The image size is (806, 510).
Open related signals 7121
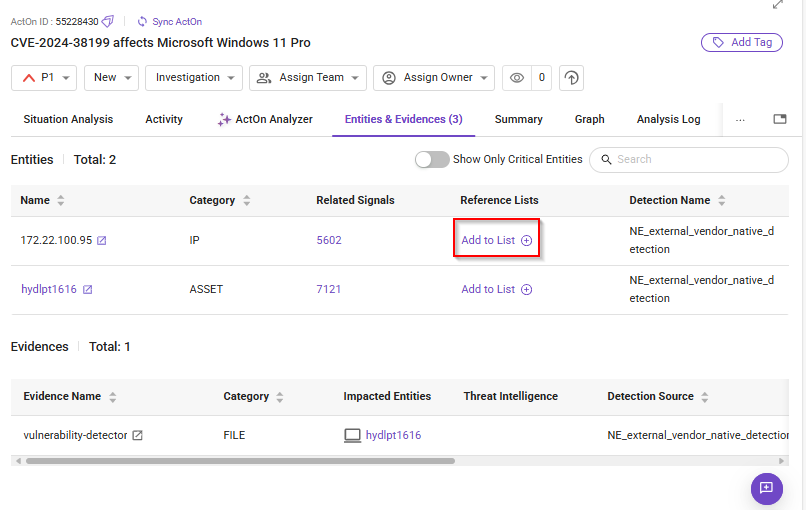(328, 289)
